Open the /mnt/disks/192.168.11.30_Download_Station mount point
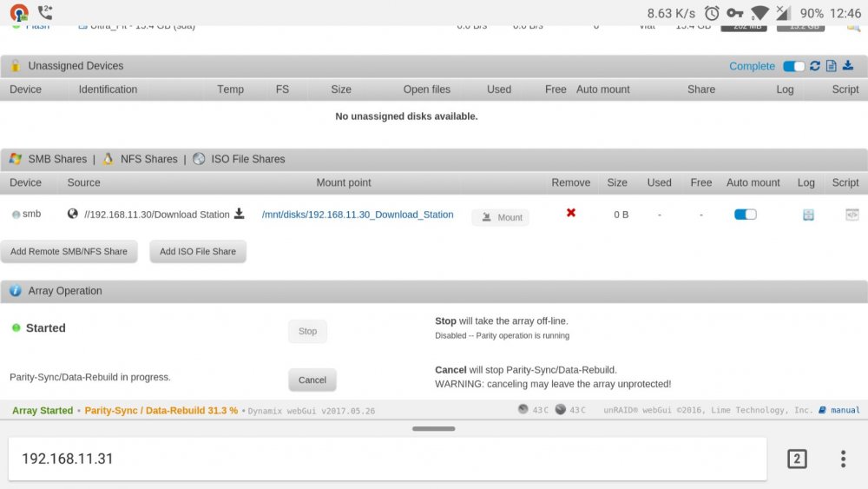 [358, 215]
